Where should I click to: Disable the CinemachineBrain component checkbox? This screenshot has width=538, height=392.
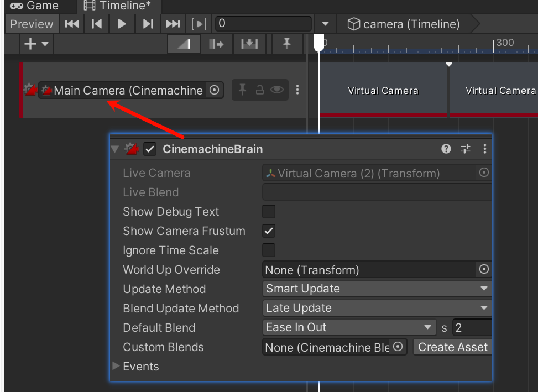(x=150, y=149)
